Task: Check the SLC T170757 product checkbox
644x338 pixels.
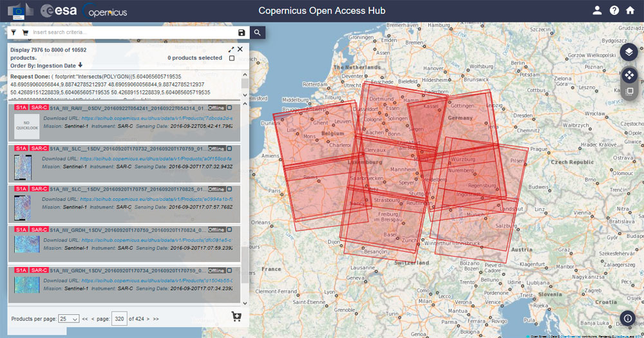Action: pos(230,189)
